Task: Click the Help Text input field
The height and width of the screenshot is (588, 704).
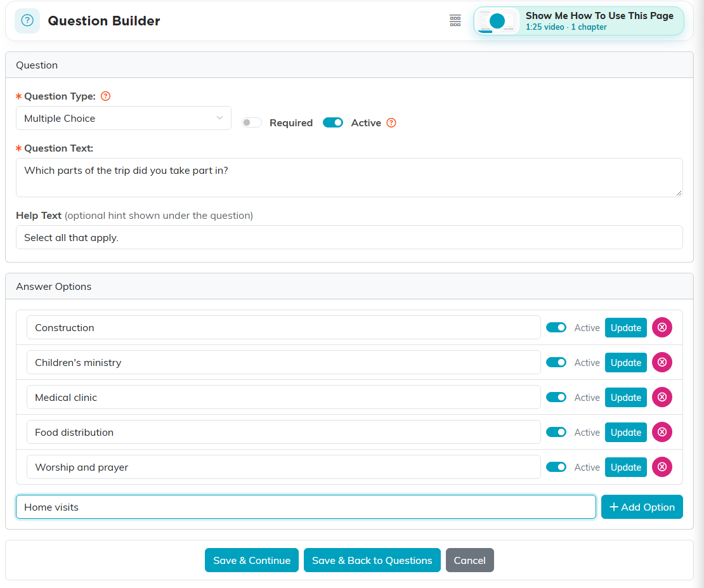Action: coord(349,237)
